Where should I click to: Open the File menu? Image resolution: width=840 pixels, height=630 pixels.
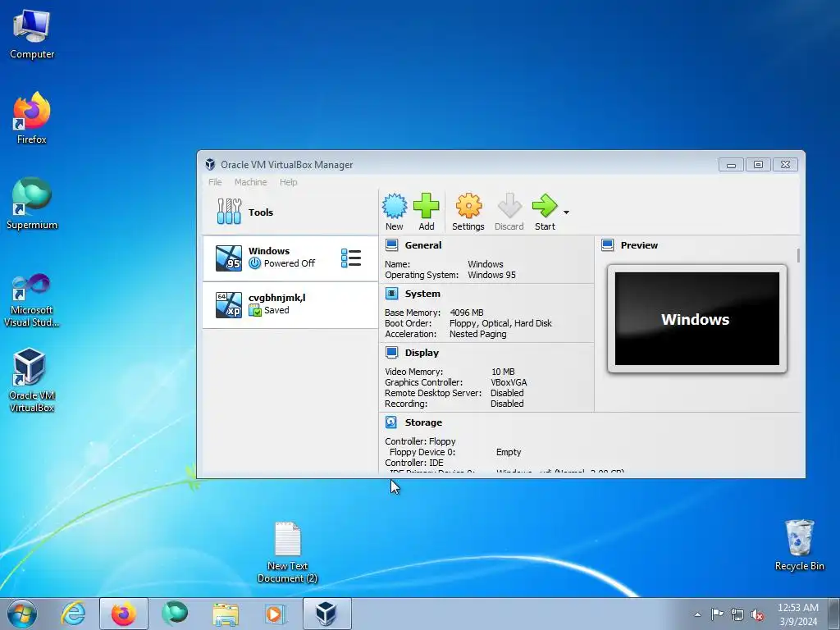(x=215, y=182)
